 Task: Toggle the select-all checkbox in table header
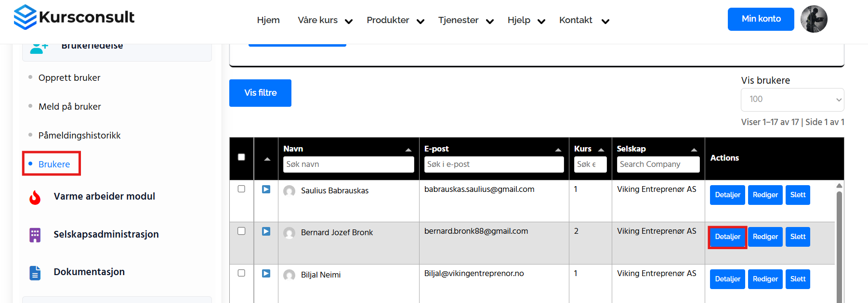pyautogui.click(x=241, y=157)
